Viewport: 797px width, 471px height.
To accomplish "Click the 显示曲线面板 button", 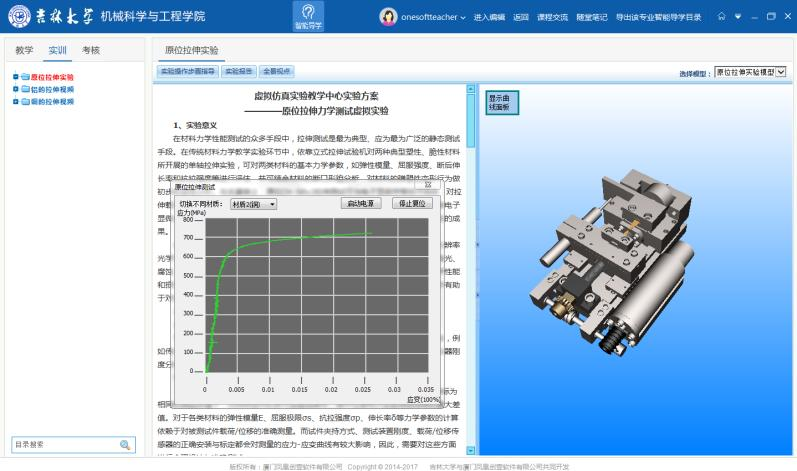I will 502,102.
